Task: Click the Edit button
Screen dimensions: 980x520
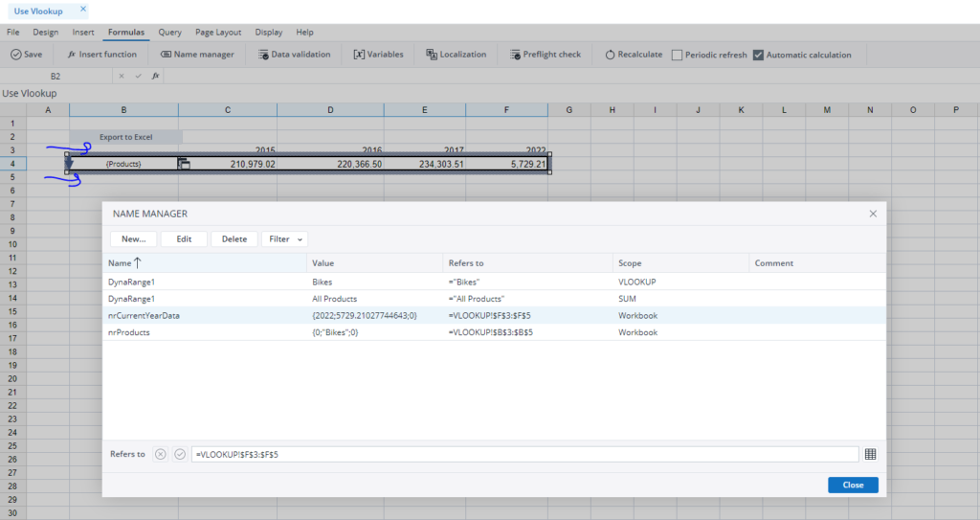Action: point(184,239)
